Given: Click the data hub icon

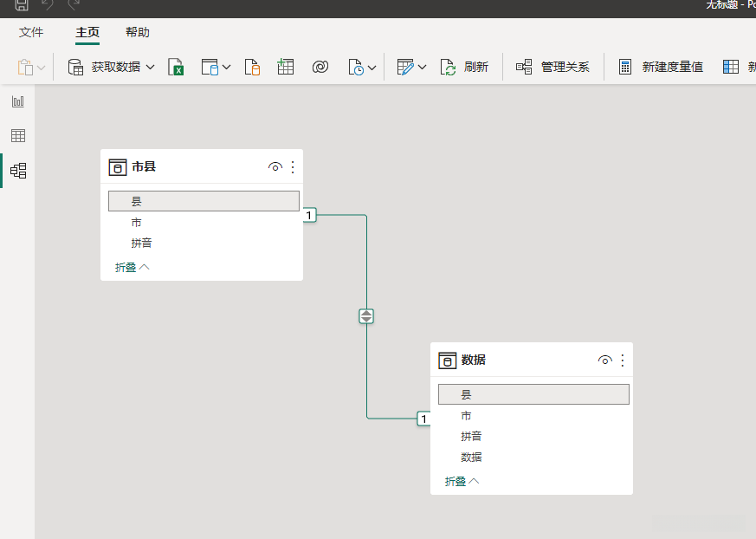Looking at the screenshot, I should coord(210,67).
